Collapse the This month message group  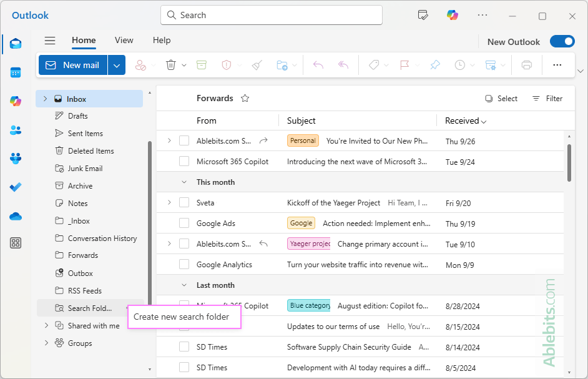pyautogui.click(x=183, y=182)
